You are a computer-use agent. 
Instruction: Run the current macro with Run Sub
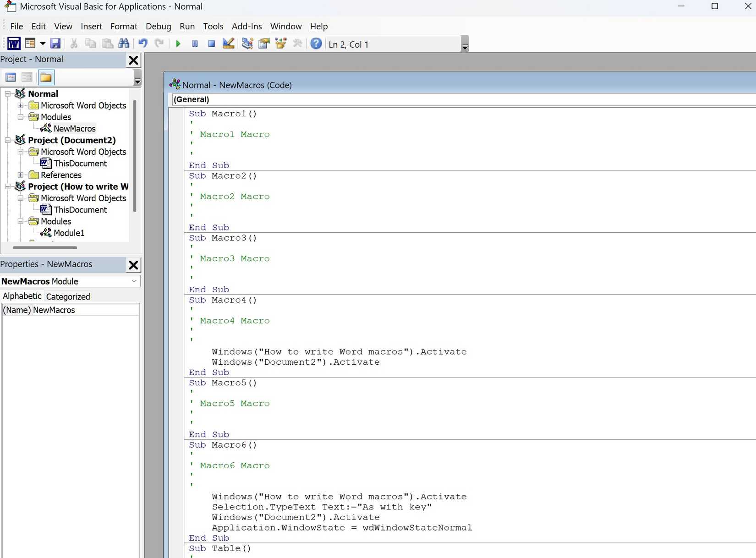click(x=178, y=44)
